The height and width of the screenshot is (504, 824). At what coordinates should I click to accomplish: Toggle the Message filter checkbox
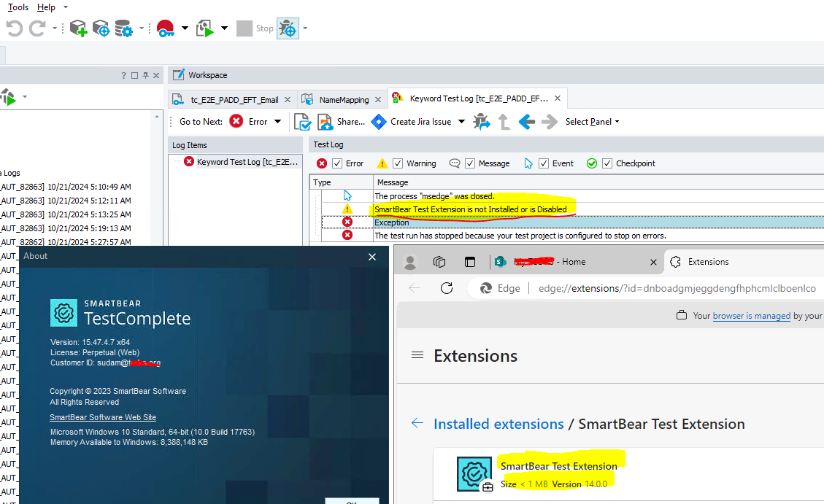469,163
